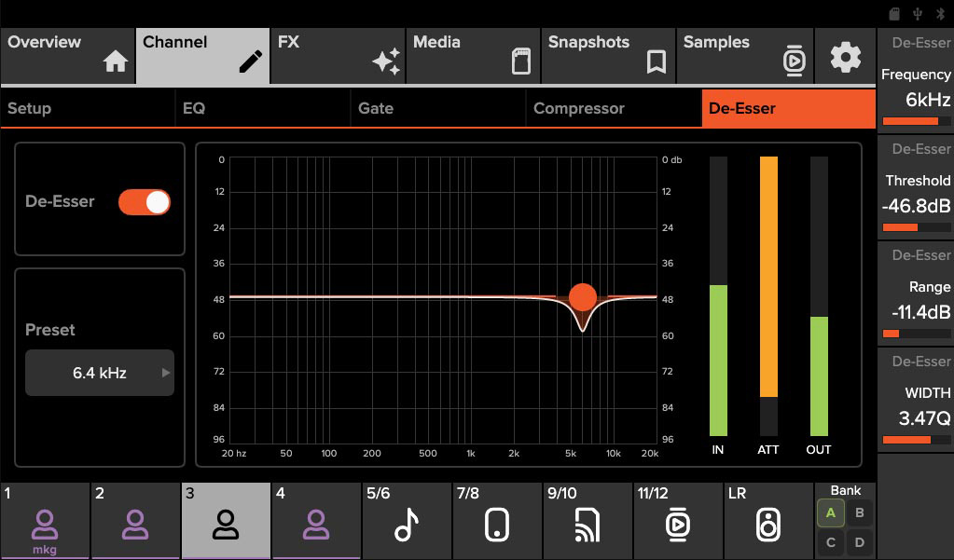This screenshot has height=560, width=954.
Task: Switch to fader Bank D
Action: coord(859,541)
